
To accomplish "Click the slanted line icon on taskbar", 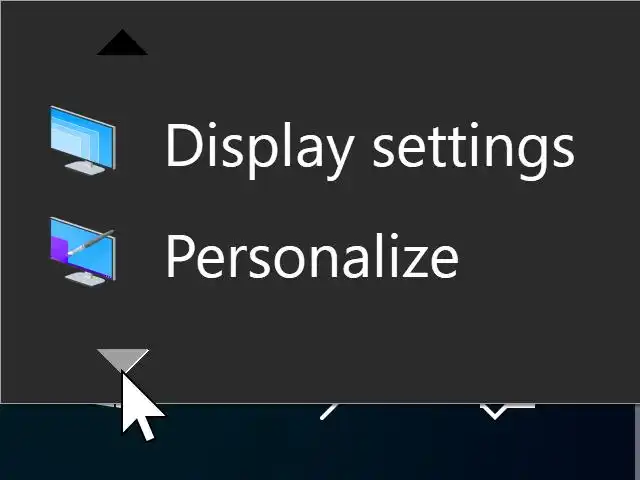I will click(x=329, y=411).
